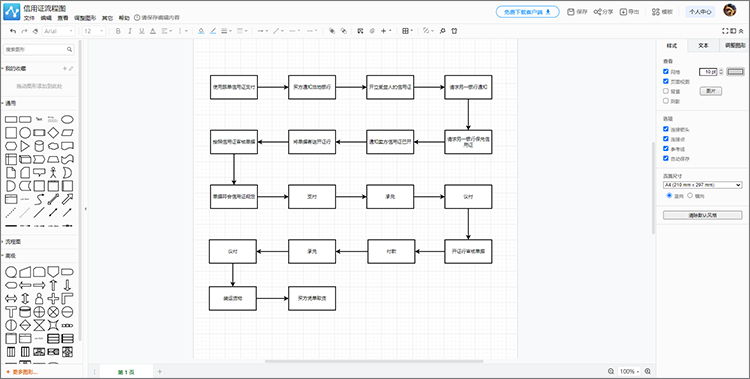This screenshot has height=379, width=750.
Task: Open the font size 12 dropdown
Action: (94, 31)
